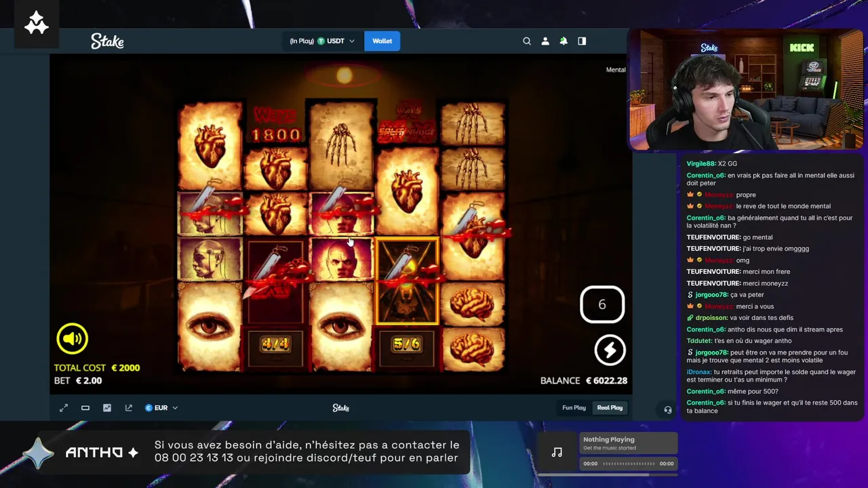Click the lightning bolt turbo spin button
868x488 pixels.
coord(610,350)
